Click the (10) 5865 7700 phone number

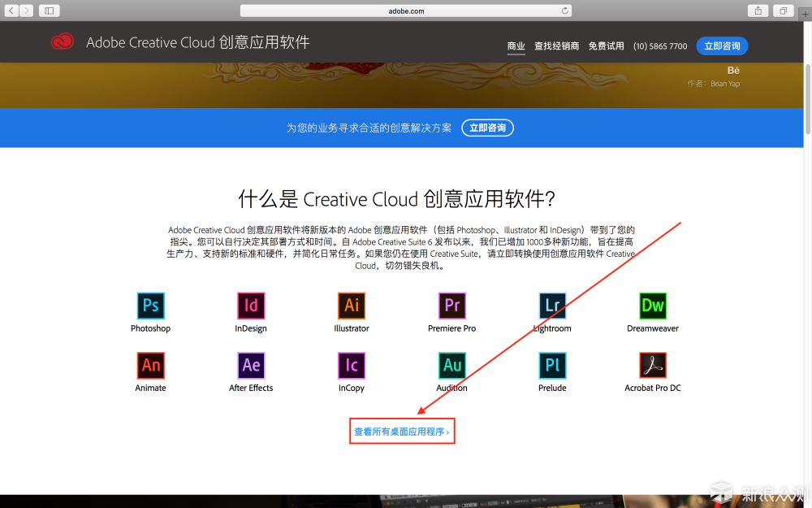pyautogui.click(x=660, y=46)
